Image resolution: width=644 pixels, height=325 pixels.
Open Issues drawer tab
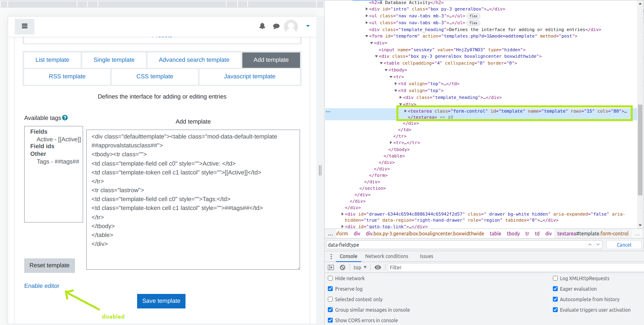pyautogui.click(x=426, y=256)
